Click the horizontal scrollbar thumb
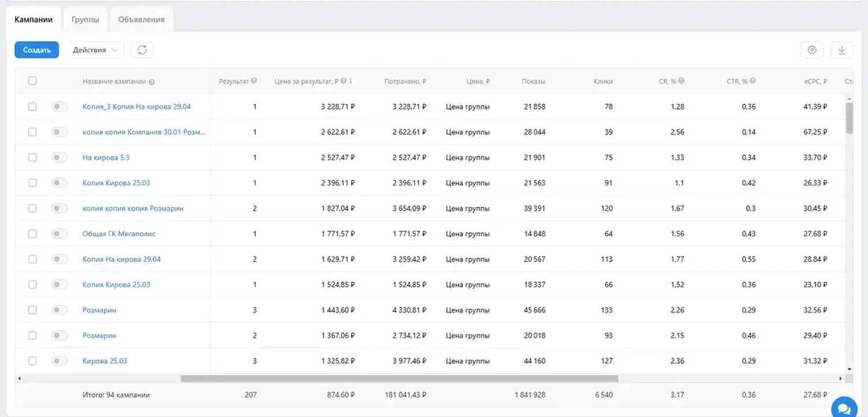Image resolution: width=868 pixels, height=417 pixels. [399, 378]
